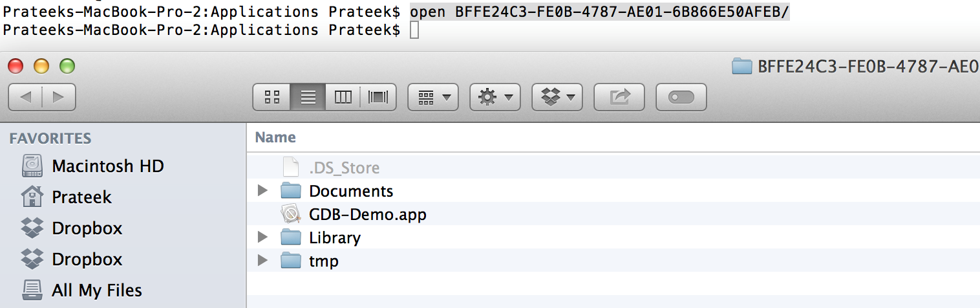Open Prateek home folder in sidebar
The image size is (980, 308).
click(x=81, y=197)
